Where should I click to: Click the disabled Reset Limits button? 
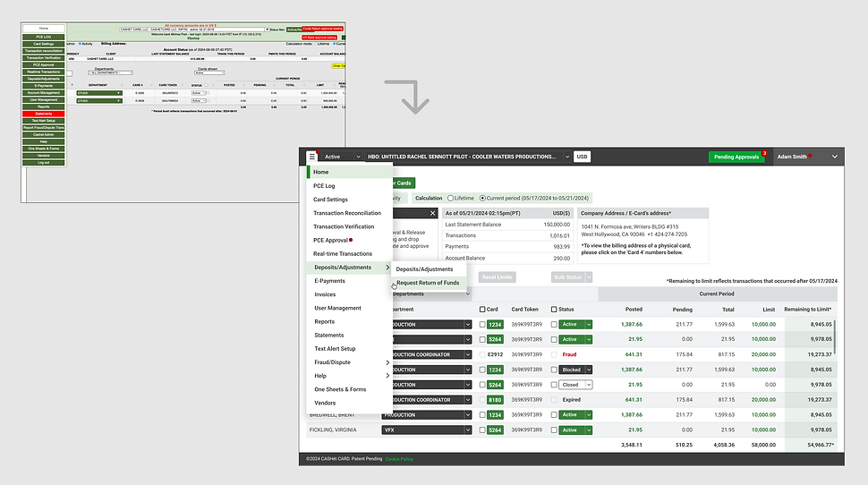coord(498,277)
